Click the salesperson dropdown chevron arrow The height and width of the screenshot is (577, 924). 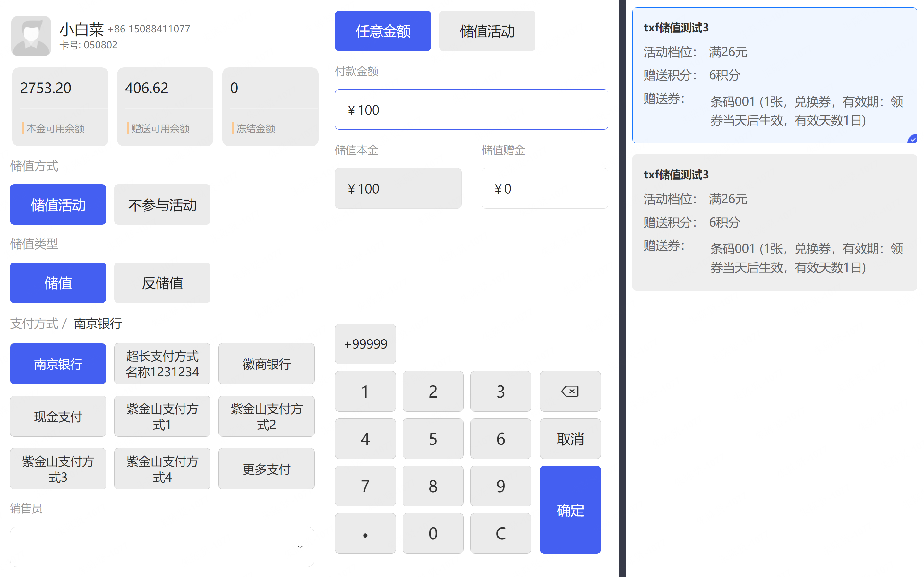[x=300, y=547]
